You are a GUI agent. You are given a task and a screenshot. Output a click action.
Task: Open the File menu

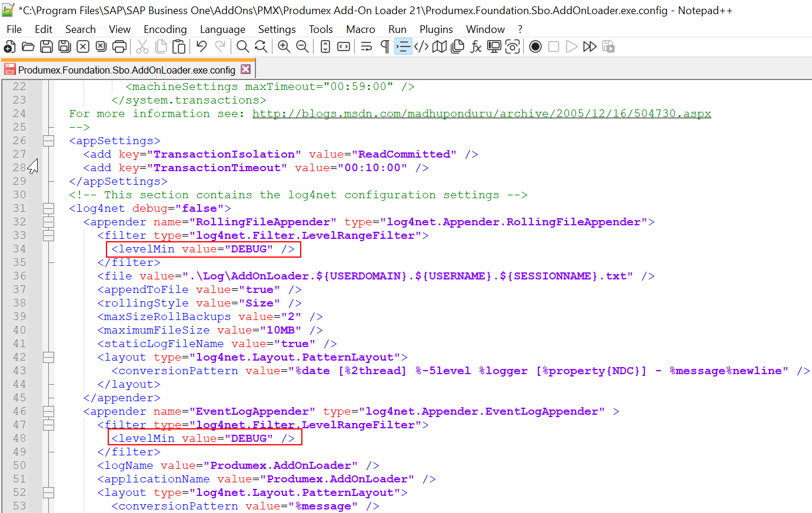(14, 29)
